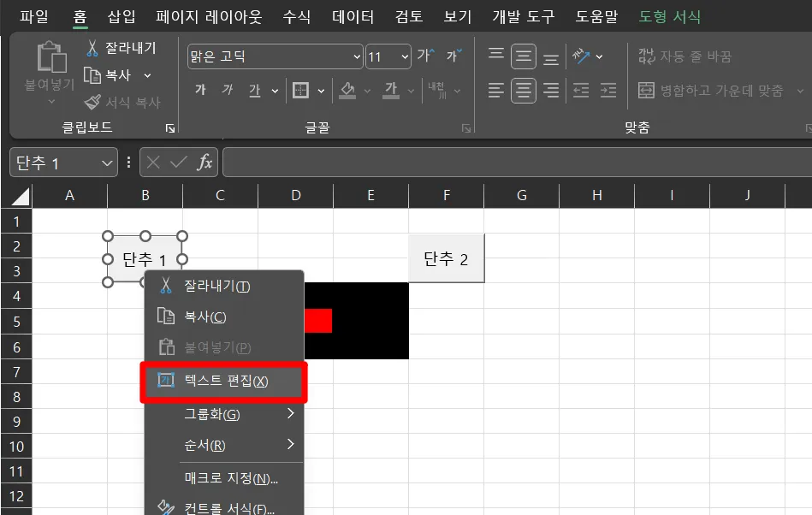Toggle bold formatting
The image size is (812, 515).
(199, 89)
